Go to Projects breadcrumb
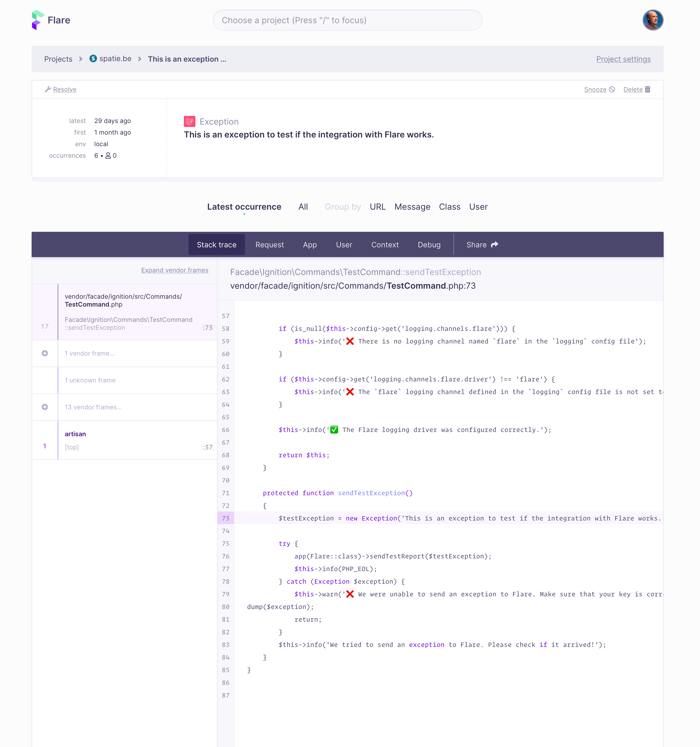Screen dimensions: 700x747 click(x=58, y=59)
